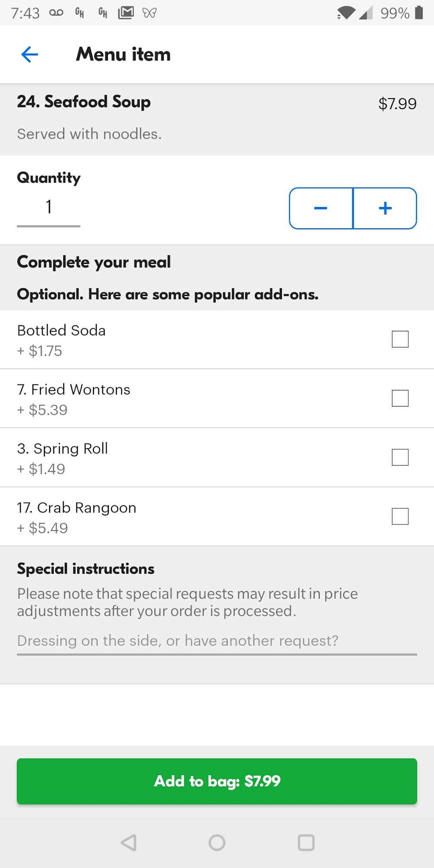Screen dimensions: 434x868
Task: Tap the 24. Seafood Soup title
Action: pos(84,102)
